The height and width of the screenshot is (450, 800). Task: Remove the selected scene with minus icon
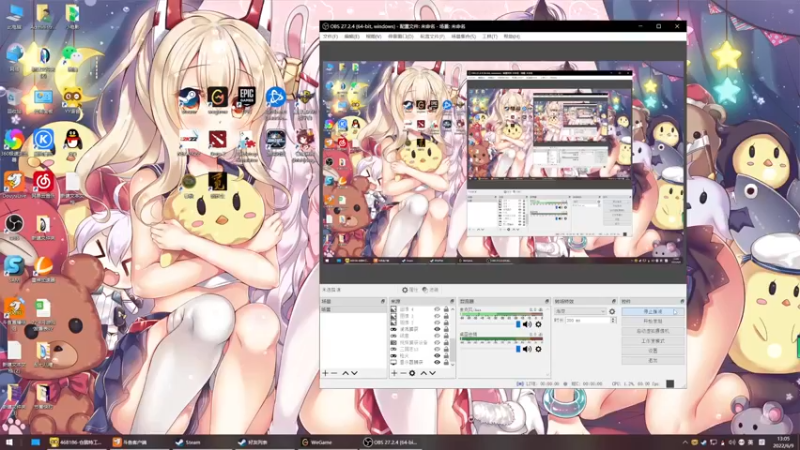tap(334, 373)
